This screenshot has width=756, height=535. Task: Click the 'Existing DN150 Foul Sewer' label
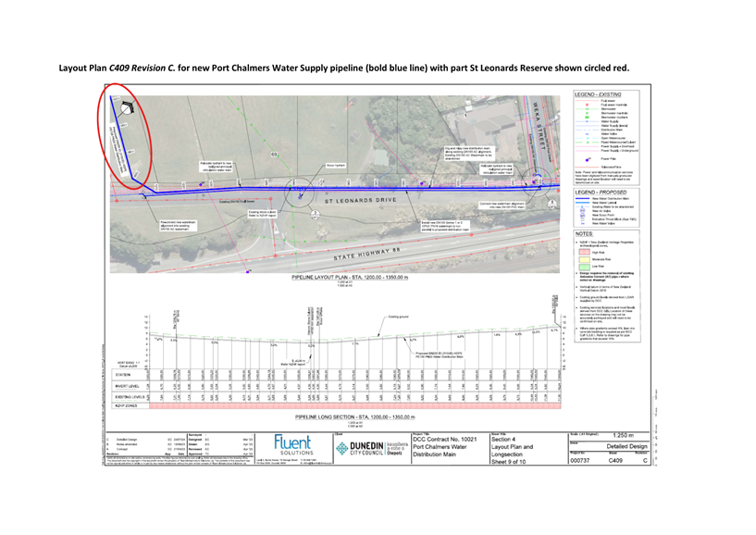point(237,202)
